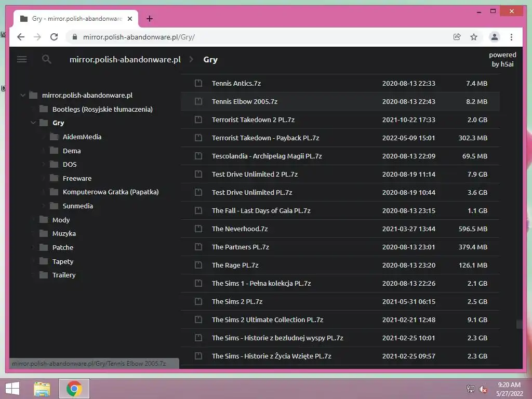
Task: Open the Dema folder in the tree
Action: [x=72, y=151]
